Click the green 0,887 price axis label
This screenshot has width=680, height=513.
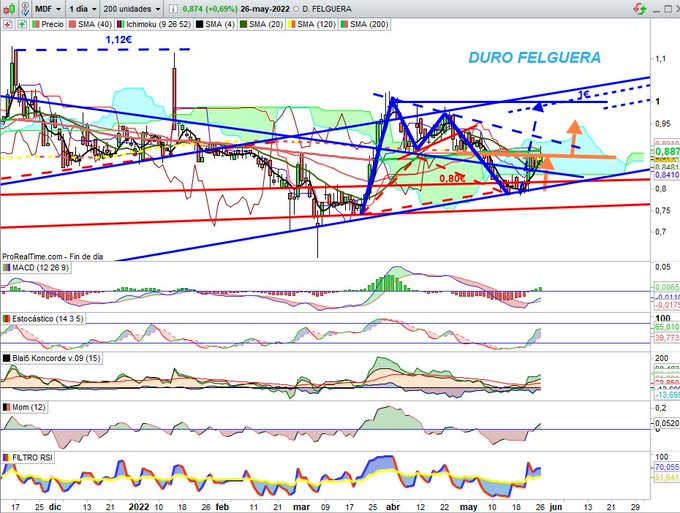tap(667, 151)
